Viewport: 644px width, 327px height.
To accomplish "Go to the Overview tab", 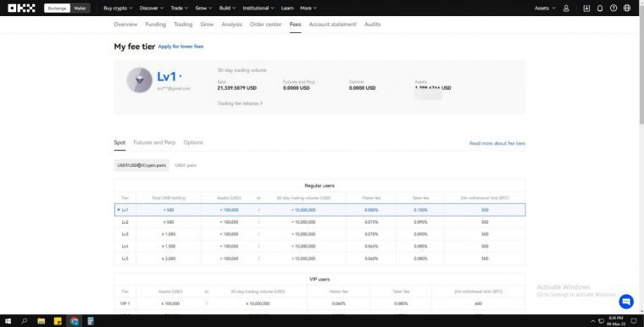I will (125, 25).
